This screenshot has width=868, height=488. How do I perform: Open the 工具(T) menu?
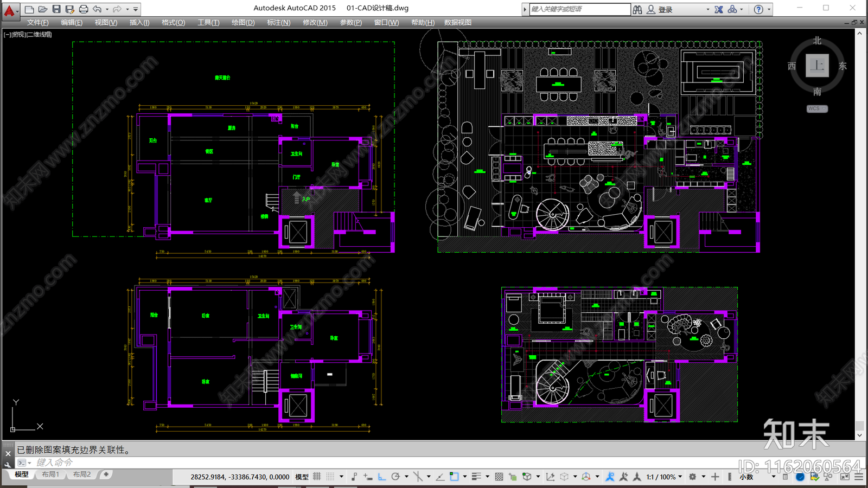pyautogui.click(x=208, y=22)
